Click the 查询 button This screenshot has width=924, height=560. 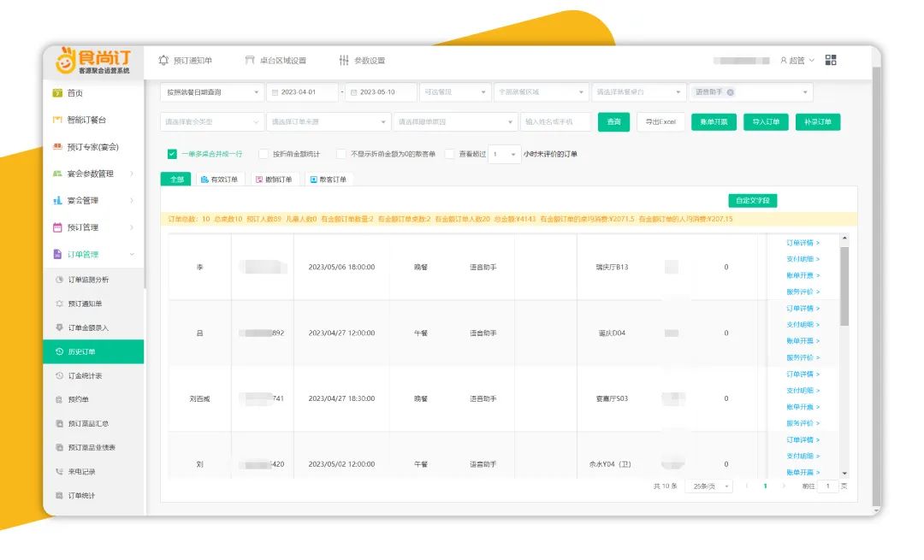point(614,122)
